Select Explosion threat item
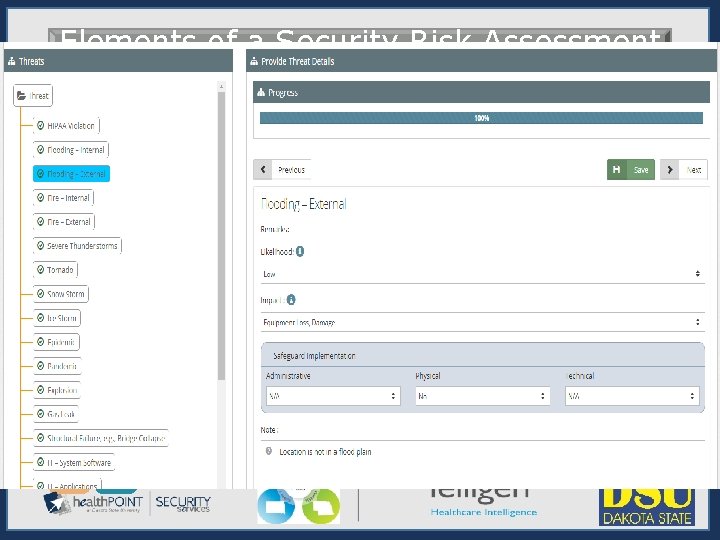The height and width of the screenshot is (540, 720). [x=57, y=390]
